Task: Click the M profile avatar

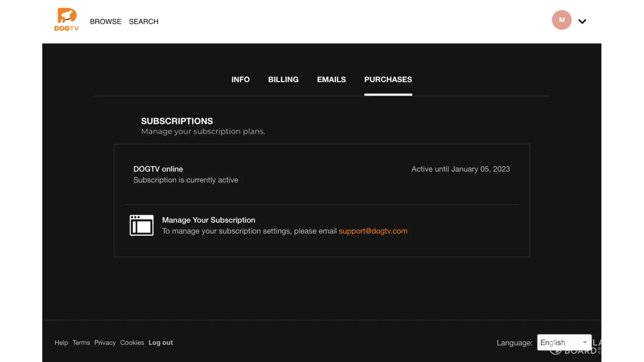Action: pos(561,20)
